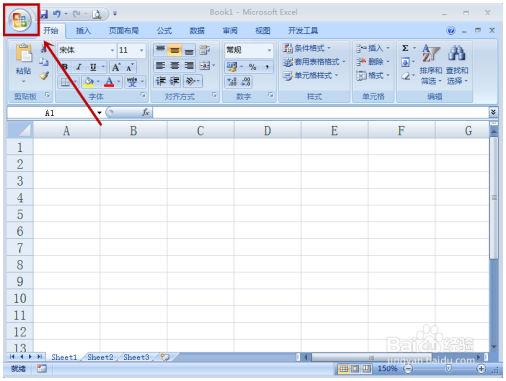Open 条件格式 conditional formatting button
Image resolution: width=506 pixels, height=381 pixels.
click(307, 48)
